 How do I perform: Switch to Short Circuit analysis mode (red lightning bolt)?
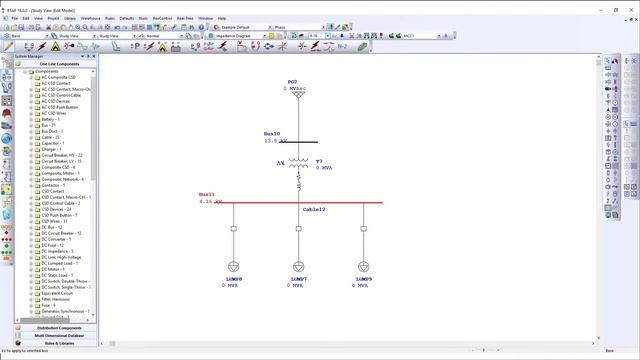point(42,47)
